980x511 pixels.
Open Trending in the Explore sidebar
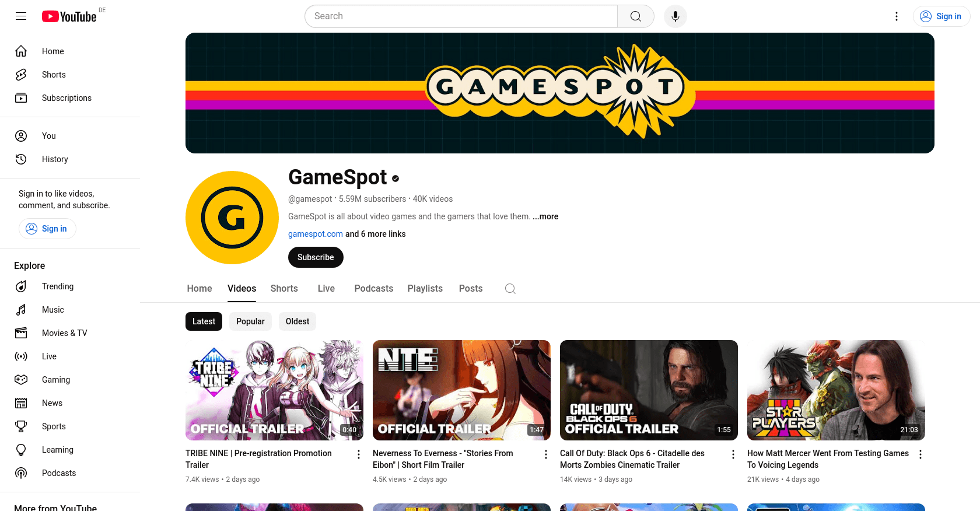tap(58, 286)
